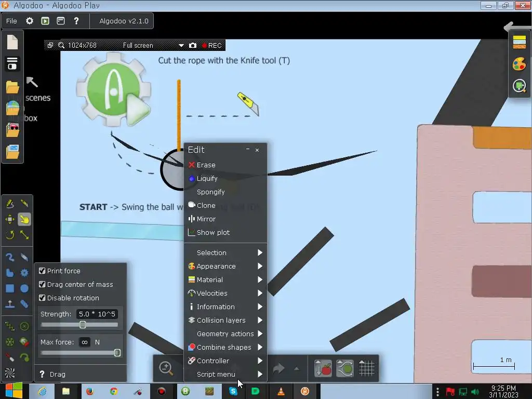Viewport: 532px width, 399px height.
Task: Toggle the Disable rotation checkbox
Action: (42, 298)
